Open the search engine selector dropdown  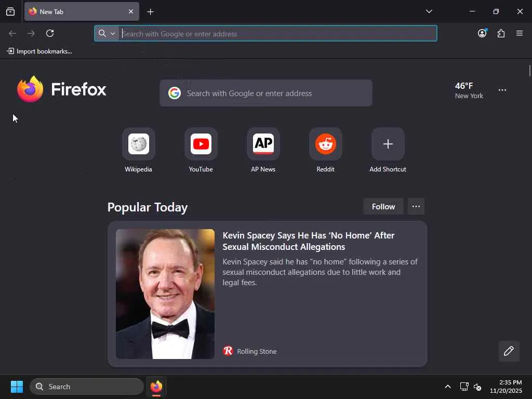click(107, 33)
